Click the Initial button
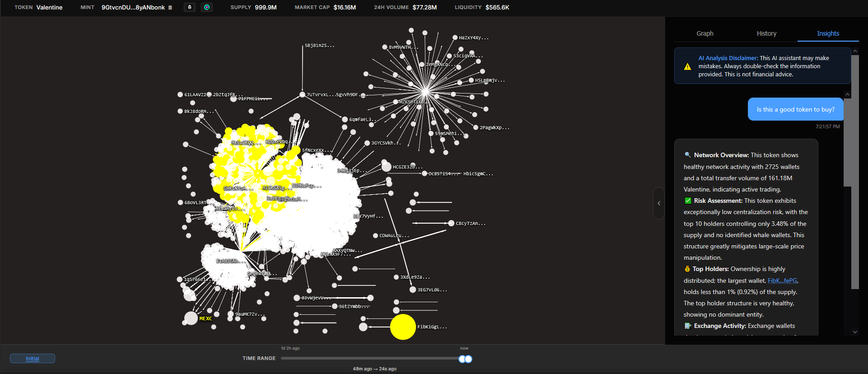868x374 pixels. coord(33,359)
